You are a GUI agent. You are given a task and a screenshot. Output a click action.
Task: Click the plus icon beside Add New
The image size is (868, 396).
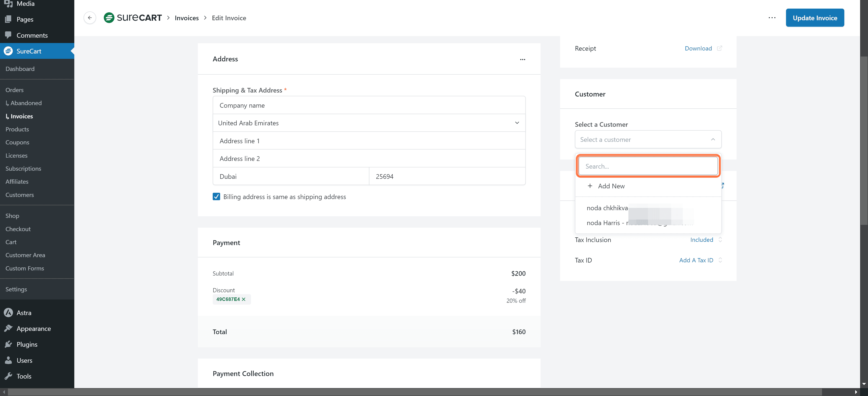590,186
